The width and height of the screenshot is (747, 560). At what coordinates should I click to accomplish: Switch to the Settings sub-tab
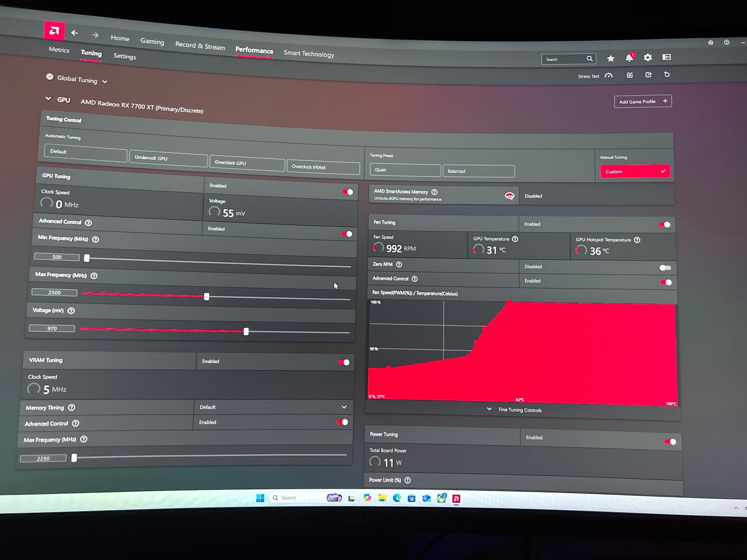coord(124,56)
